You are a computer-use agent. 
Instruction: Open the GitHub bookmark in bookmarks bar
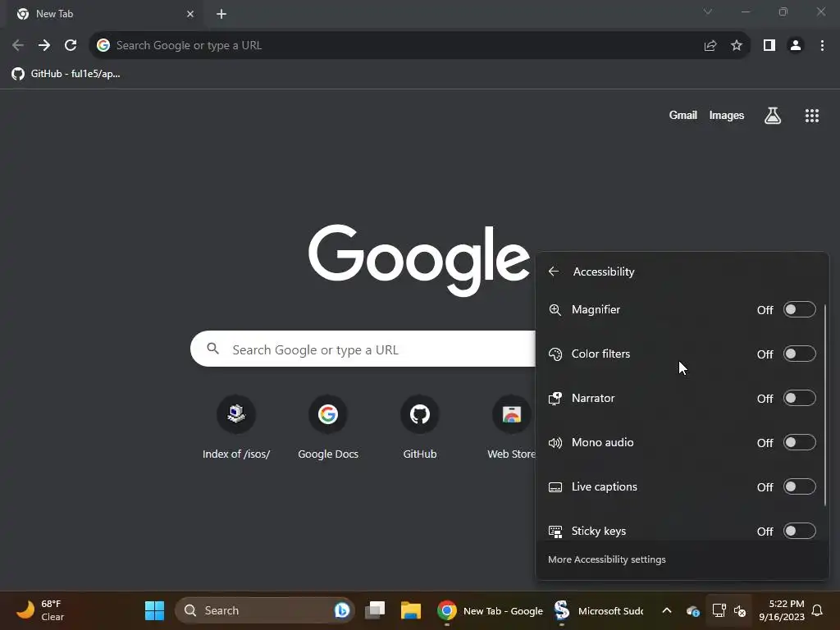pos(66,74)
